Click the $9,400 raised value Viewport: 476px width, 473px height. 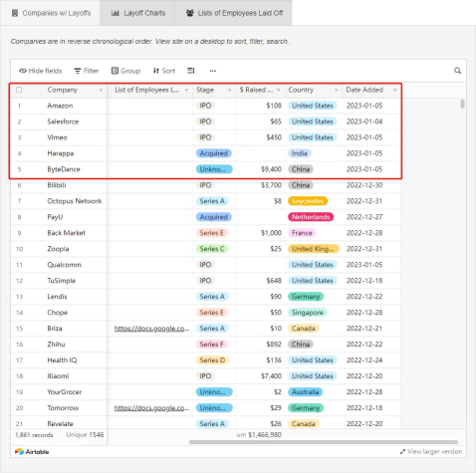[271, 169]
